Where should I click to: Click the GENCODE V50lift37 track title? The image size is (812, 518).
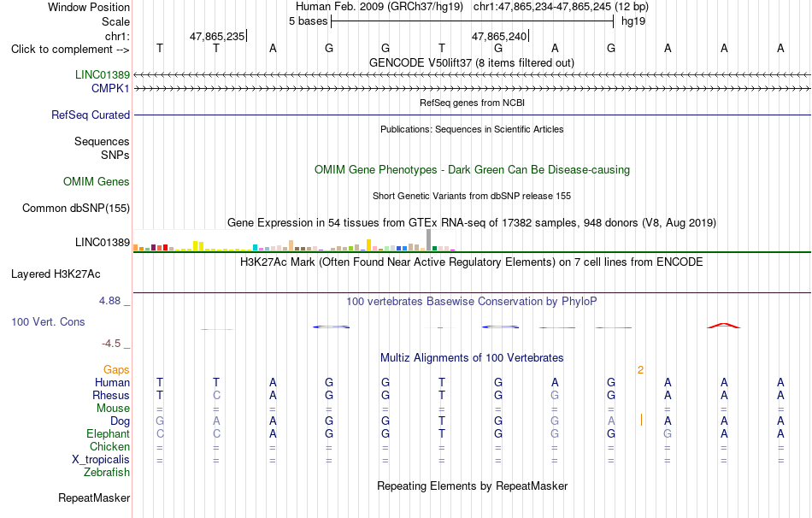point(471,62)
